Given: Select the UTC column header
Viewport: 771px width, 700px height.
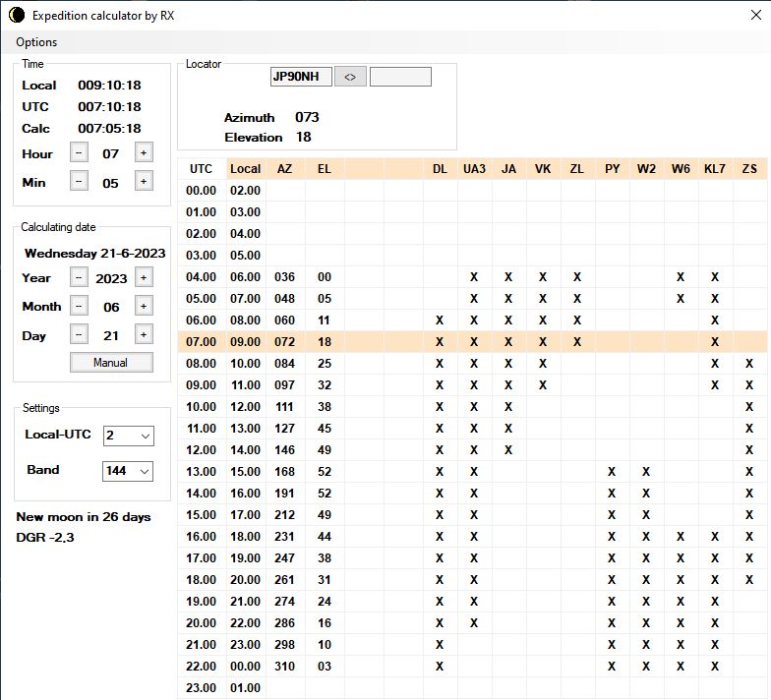Looking at the screenshot, I should click(201, 169).
